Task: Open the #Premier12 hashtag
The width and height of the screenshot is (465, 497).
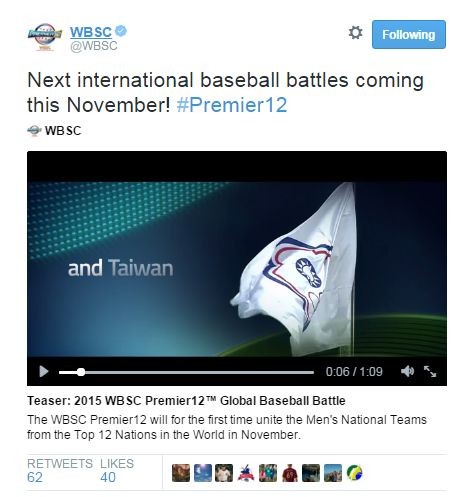Action: click(232, 105)
